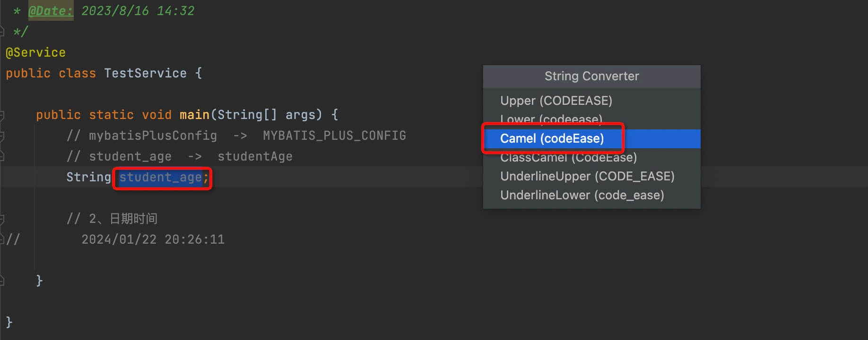Select the MYBATIS_PLUS_CONFIG comment text
Image resolution: width=868 pixels, height=340 pixels.
click(x=334, y=135)
